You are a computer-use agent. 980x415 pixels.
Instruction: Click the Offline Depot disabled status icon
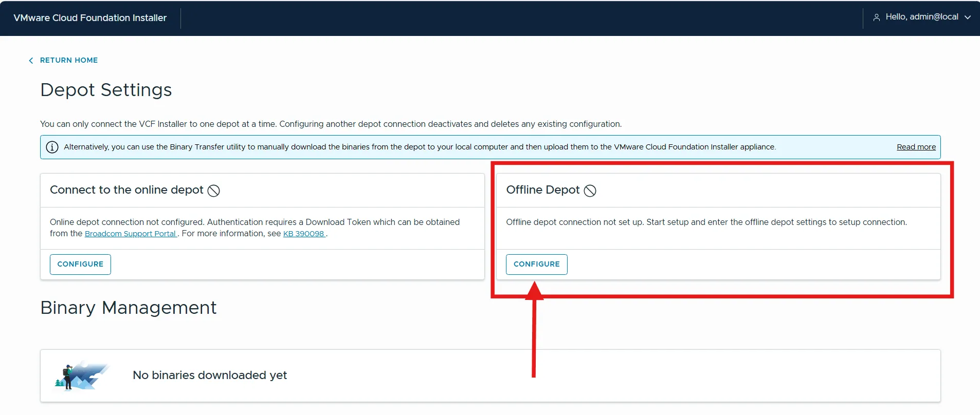coord(590,191)
